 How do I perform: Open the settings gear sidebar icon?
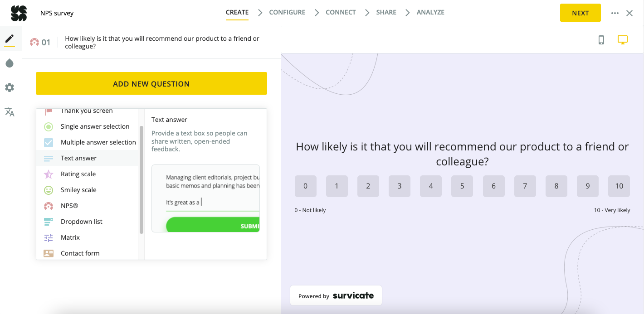10,87
